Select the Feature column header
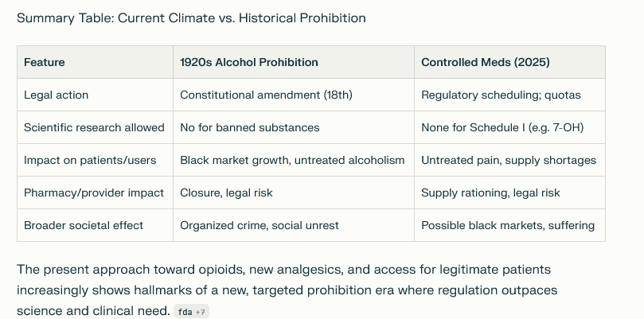The image size is (644, 319). [95, 62]
